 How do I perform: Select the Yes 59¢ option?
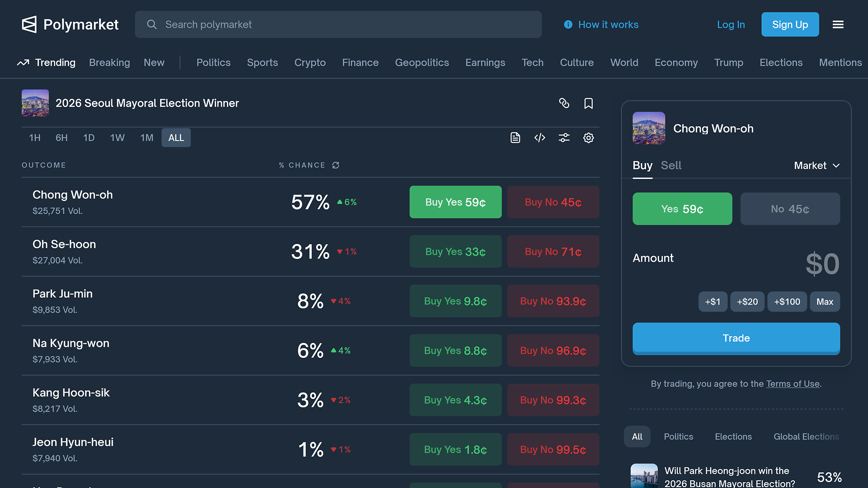682,209
